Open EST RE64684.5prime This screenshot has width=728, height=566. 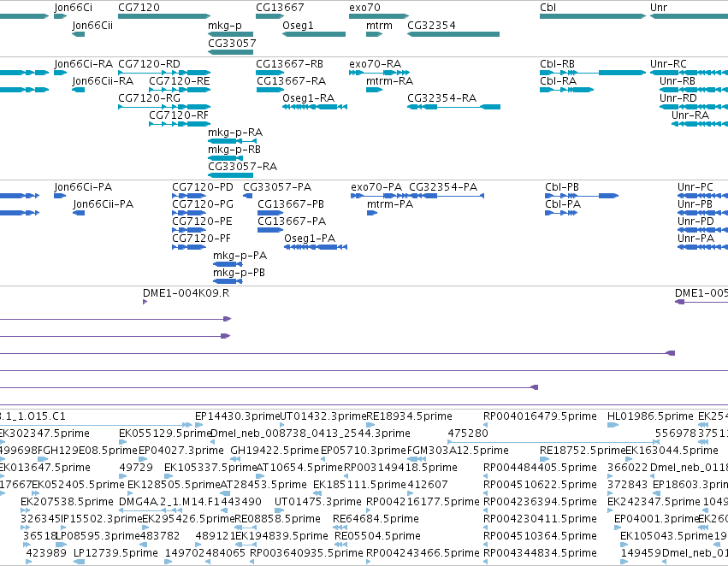[x=376, y=519]
